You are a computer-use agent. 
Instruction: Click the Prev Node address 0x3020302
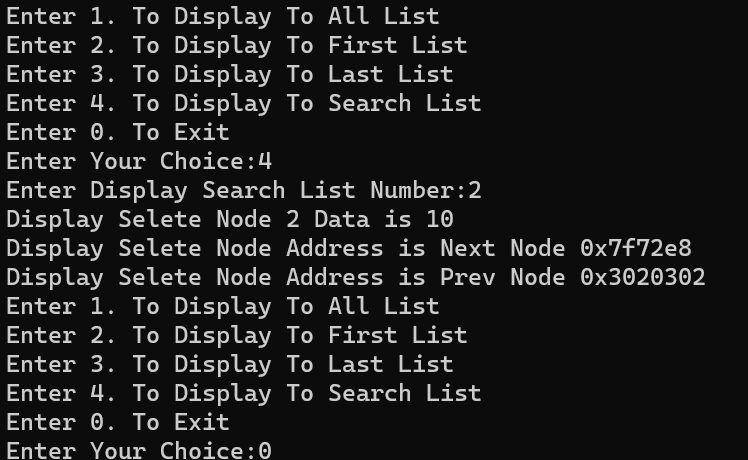643,277
